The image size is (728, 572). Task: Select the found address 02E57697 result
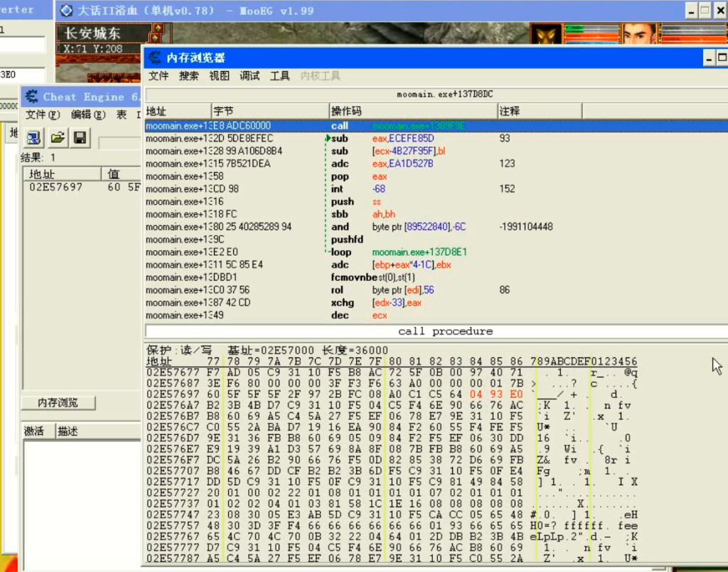55,188
